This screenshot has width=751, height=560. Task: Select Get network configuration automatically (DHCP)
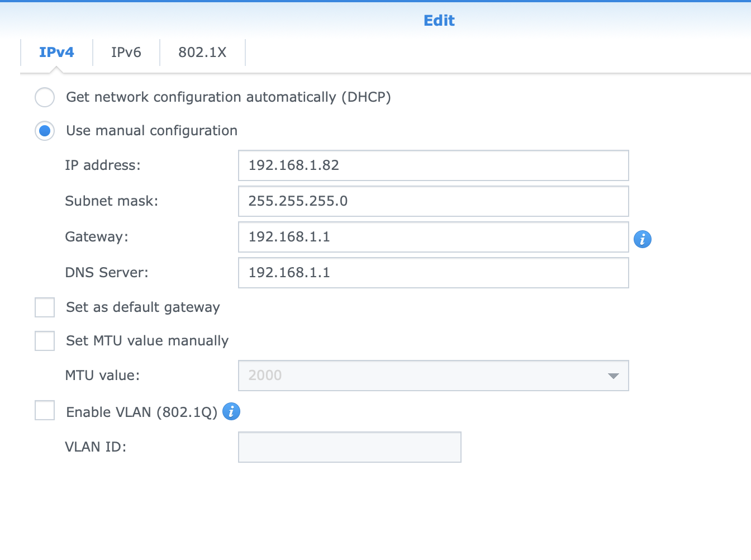pyautogui.click(x=45, y=97)
